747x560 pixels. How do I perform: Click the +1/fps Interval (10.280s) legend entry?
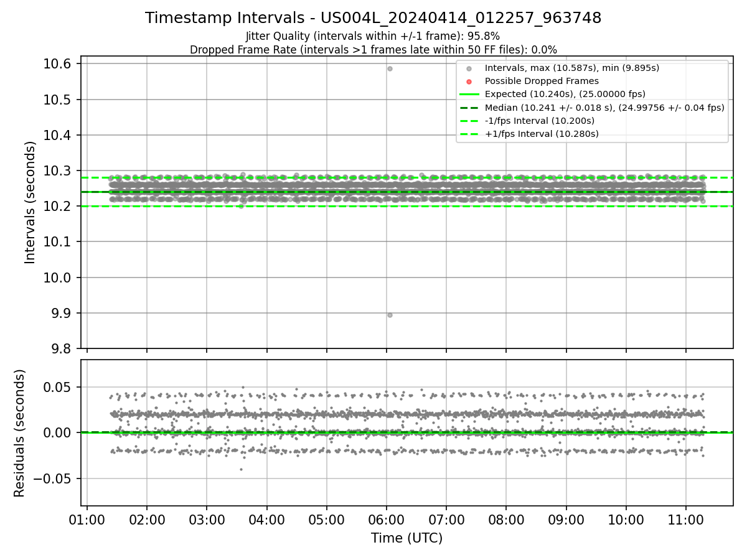coord(542,134)
